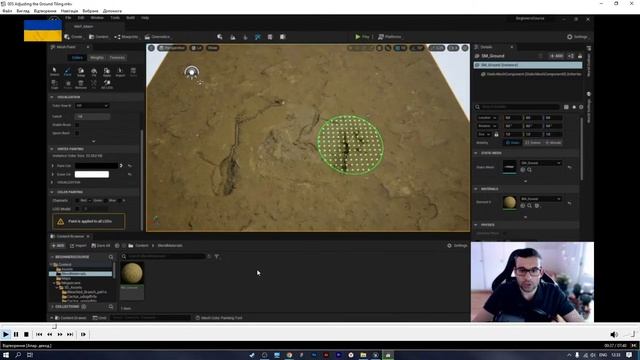Switch to the Colors tab in Mesh Paint
This screenshot has height=360, width=640.
77,58
